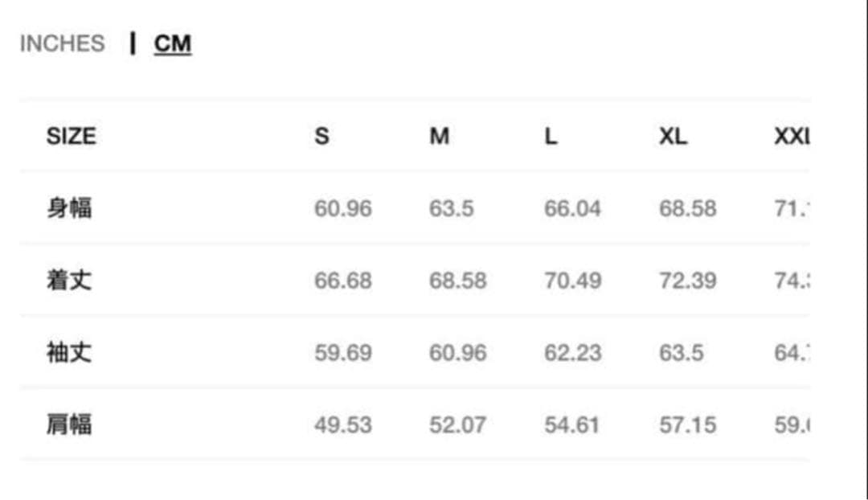Select the CM unit tab
This screenshot has height=500, width=868.
click(173, 43)
